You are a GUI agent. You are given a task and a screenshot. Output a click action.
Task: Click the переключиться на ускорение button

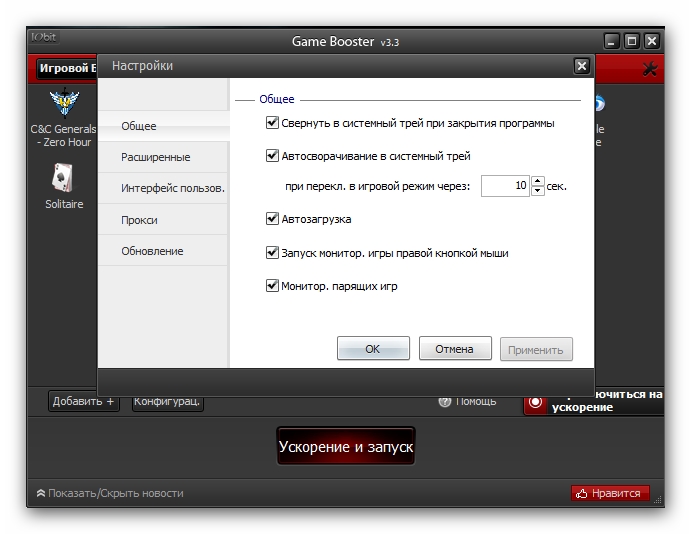[594, 402]
